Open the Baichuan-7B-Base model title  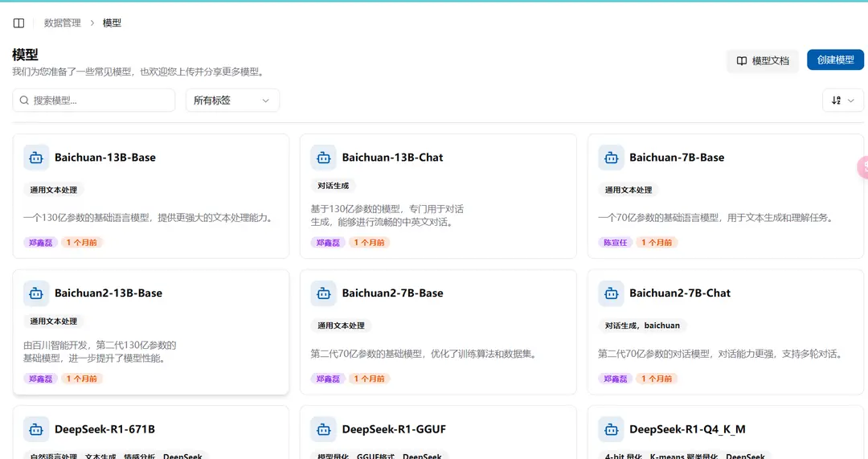tap(677, 158)
